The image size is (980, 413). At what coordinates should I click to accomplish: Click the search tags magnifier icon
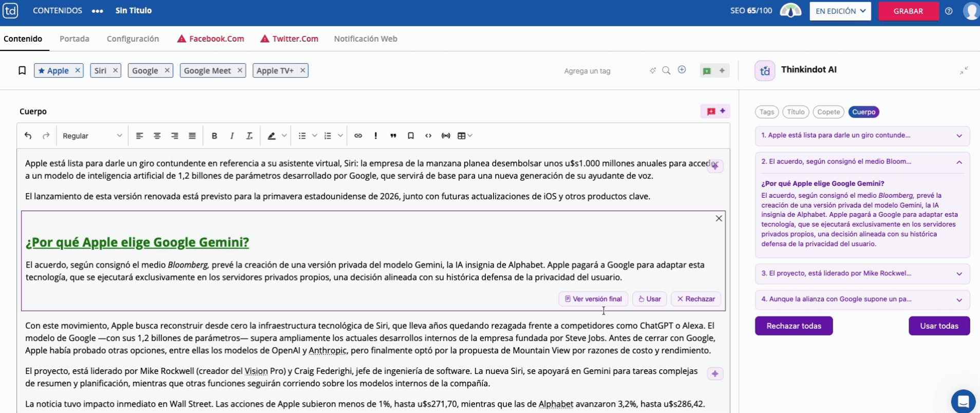[x=666, y=70]
